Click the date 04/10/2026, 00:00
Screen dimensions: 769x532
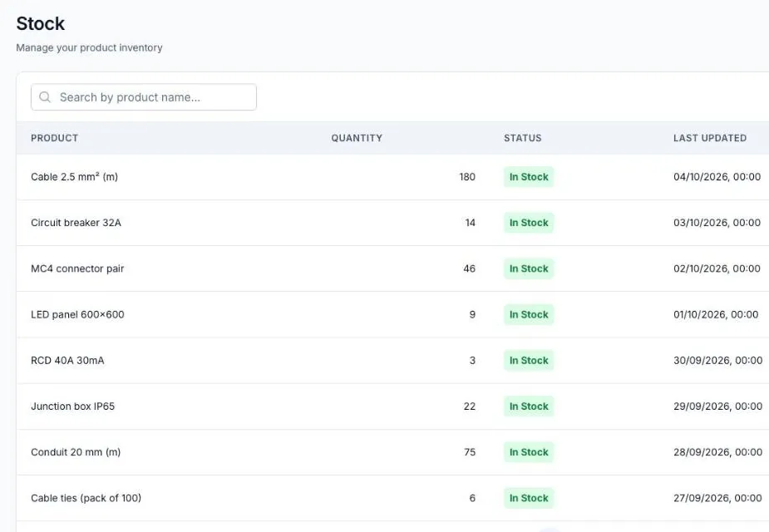[717, 177]
